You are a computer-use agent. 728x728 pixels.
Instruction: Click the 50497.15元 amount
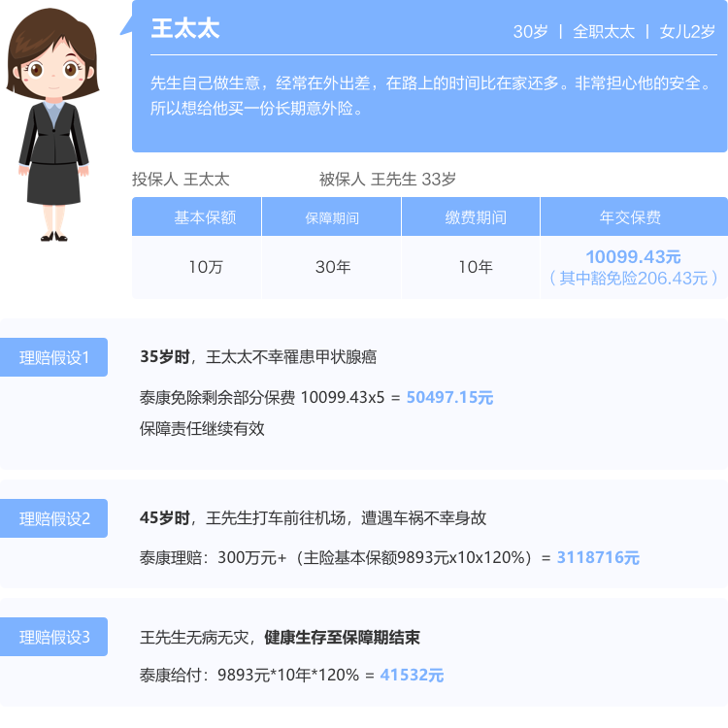pyautogui.click(x=449, y=397)
